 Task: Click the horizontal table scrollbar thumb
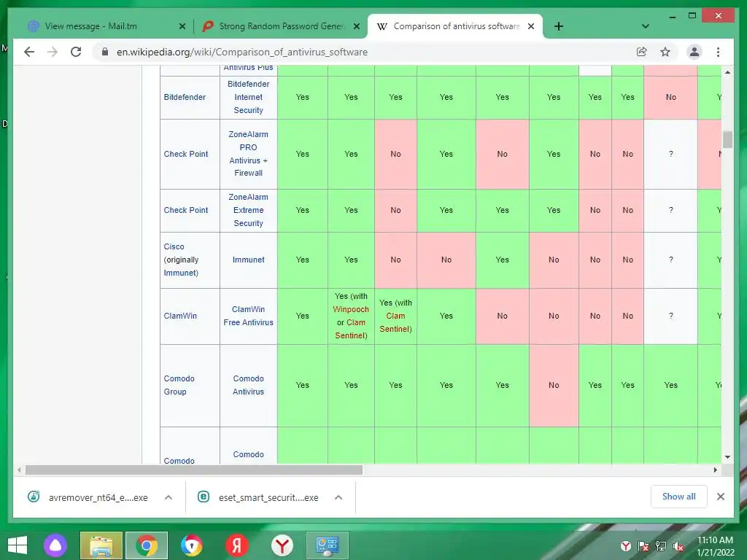[194, 470]
